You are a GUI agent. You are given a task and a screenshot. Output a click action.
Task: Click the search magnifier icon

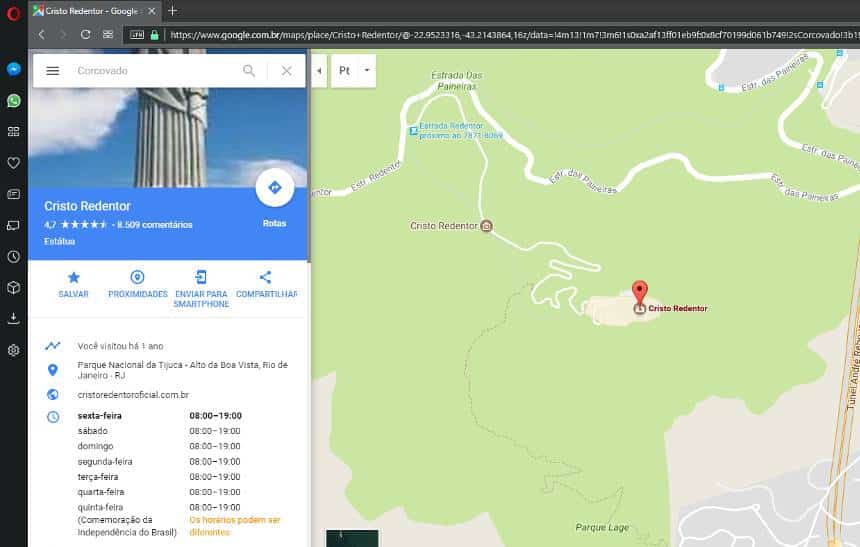[249, 71]
